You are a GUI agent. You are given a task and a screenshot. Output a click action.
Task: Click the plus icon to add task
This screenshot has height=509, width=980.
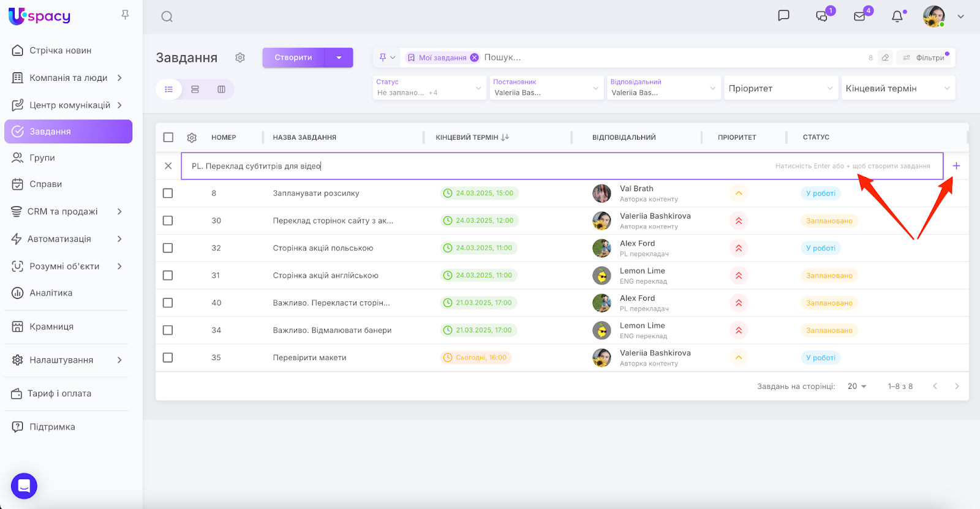(956, 166)
